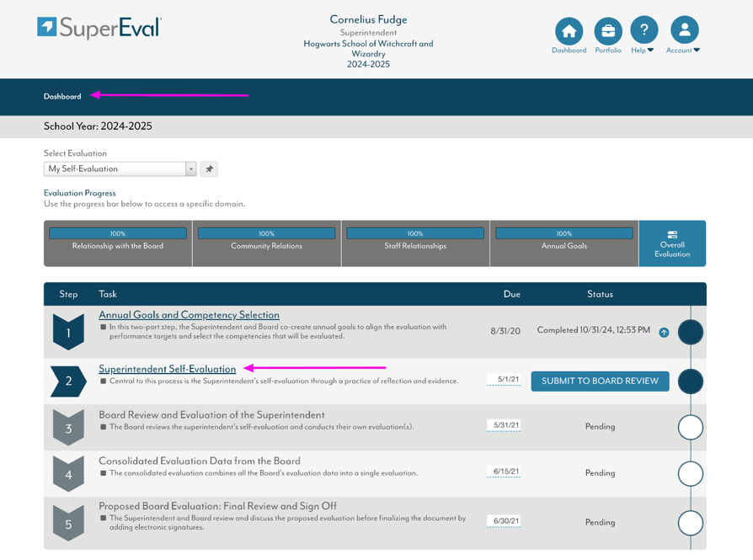This screenshot has width=753, height=560.
Task: Click the Help question mark icon
Action: tap(644, 29)
